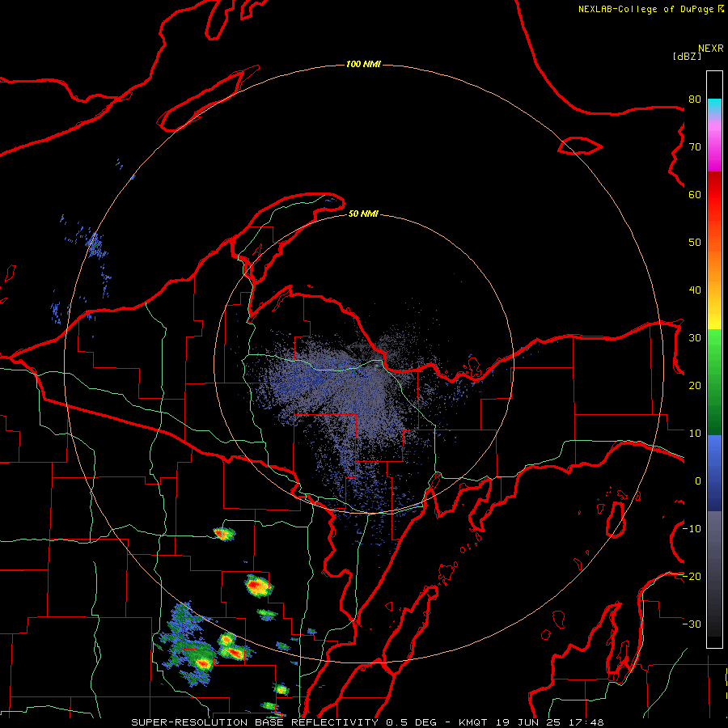This screenshot has height=728, width=728.
Task: Click the '100 NMI' range ring label
Action: pos(363,64)
